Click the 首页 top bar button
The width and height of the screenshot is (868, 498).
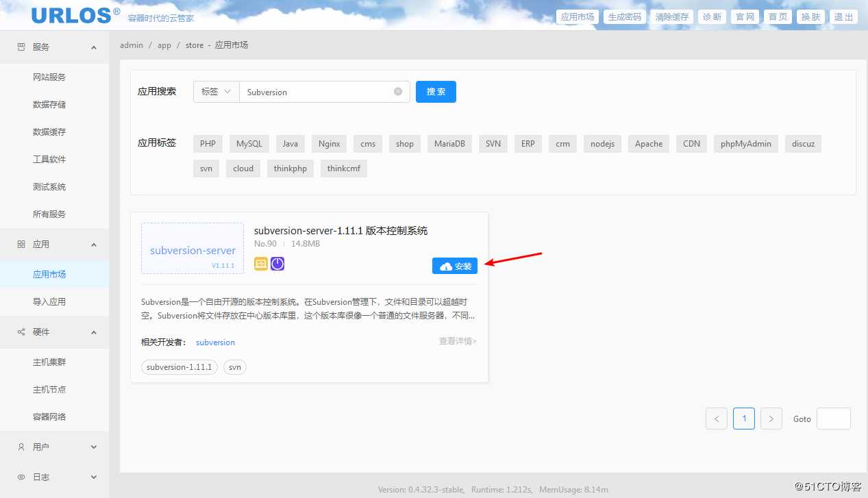click(x=778, y=17)
